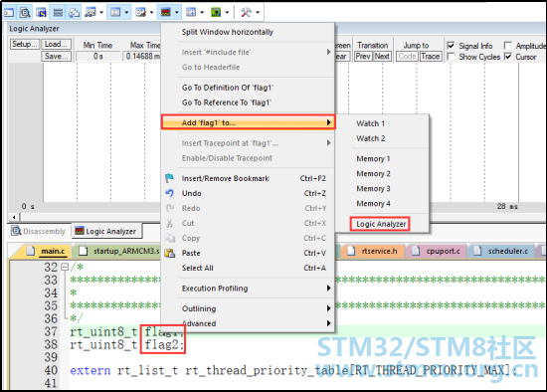The height and width of the screenshot is (392, 547).
Task: Click the scheduler.c file icon
Action: (x=477, y=251)
